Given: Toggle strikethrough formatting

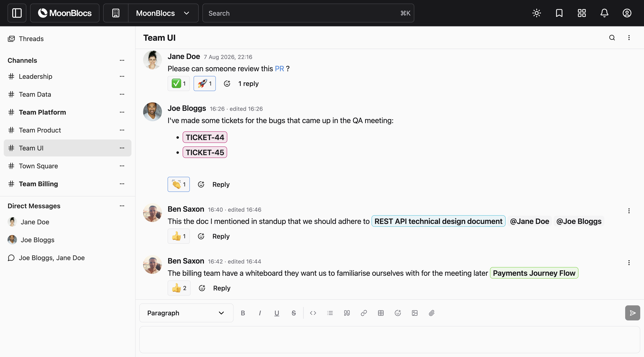Looking at the screenshot, I should (x=294, y=313).
